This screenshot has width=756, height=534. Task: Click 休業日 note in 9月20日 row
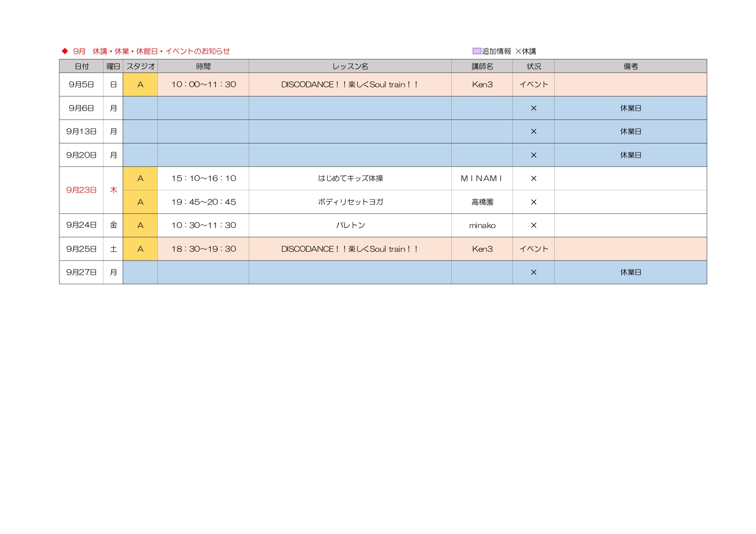pos(631,155)
